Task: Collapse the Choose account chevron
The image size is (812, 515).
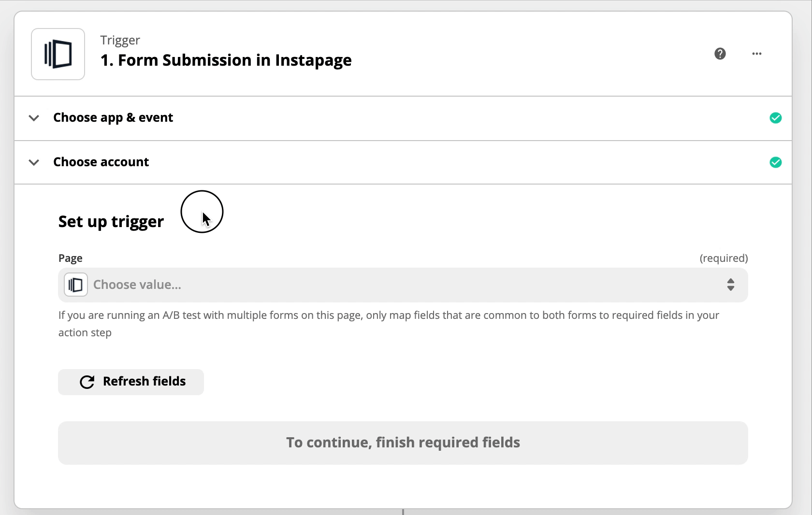Action: tap(34, 162)
